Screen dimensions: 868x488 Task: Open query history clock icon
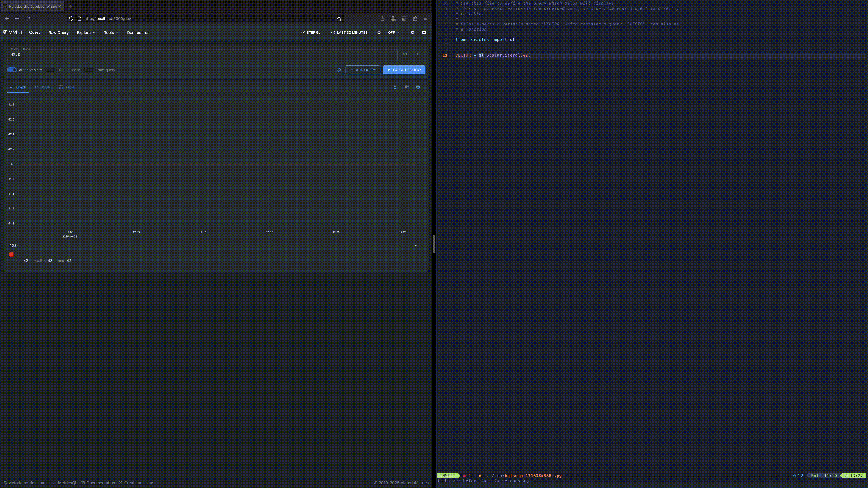point(339,70)
